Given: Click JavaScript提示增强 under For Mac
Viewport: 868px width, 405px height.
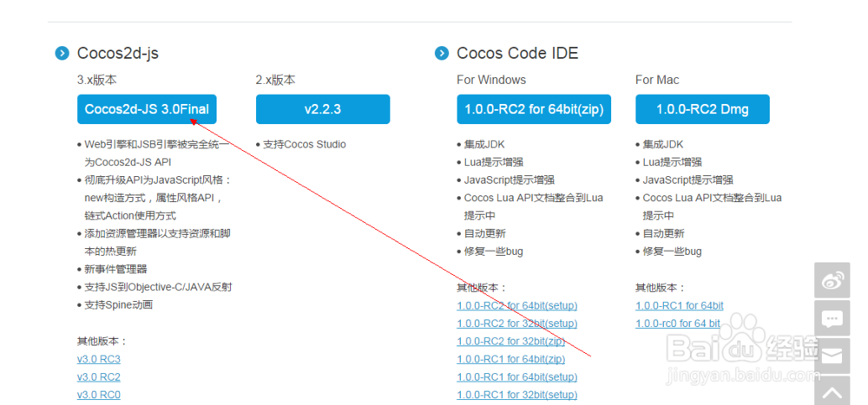Looking at the screenshot, I should [688, 180].
